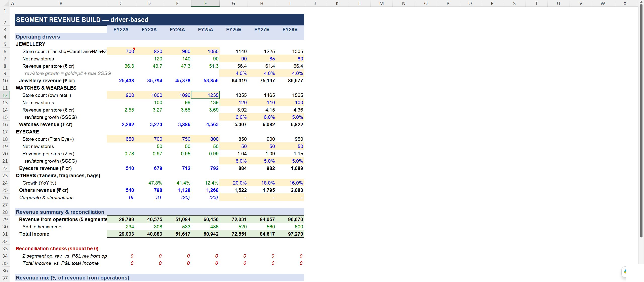644x282 pixels.
Task: Select row 1 header
Action: [x=5, y=11]
